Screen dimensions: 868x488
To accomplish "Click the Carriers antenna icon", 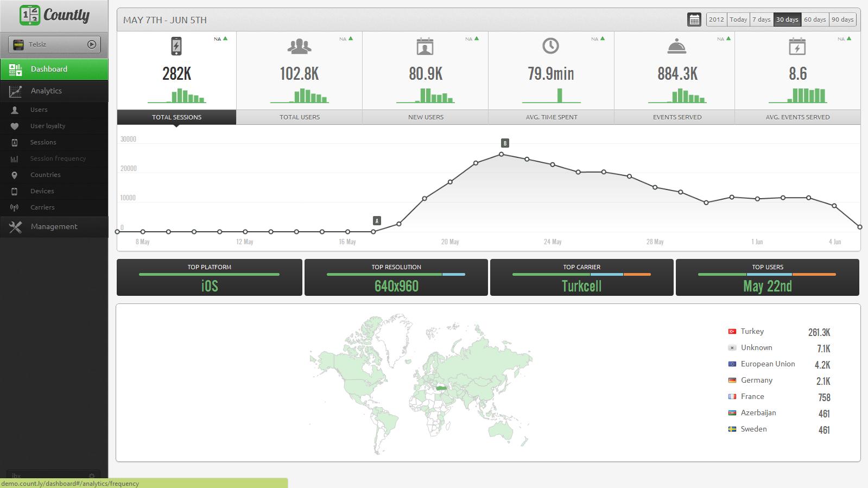I will click(15, 207).
